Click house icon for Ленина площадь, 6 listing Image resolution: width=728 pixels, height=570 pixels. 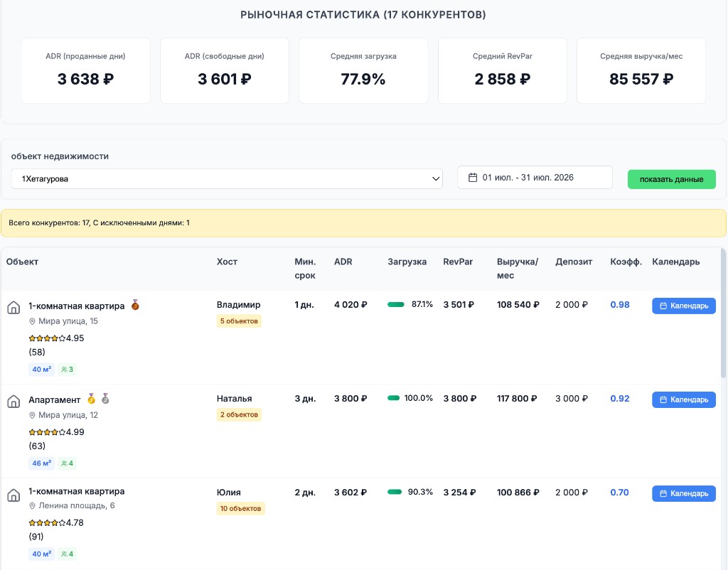14,495
